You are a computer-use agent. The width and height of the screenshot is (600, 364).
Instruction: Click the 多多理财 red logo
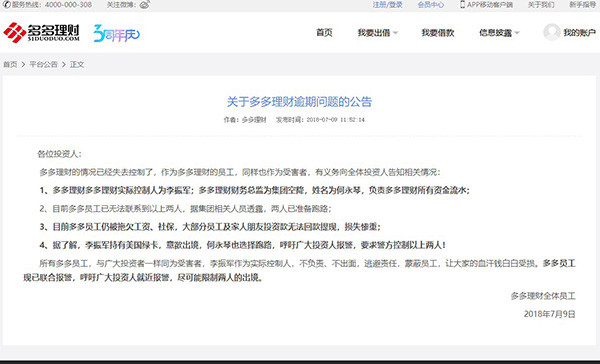41,33
